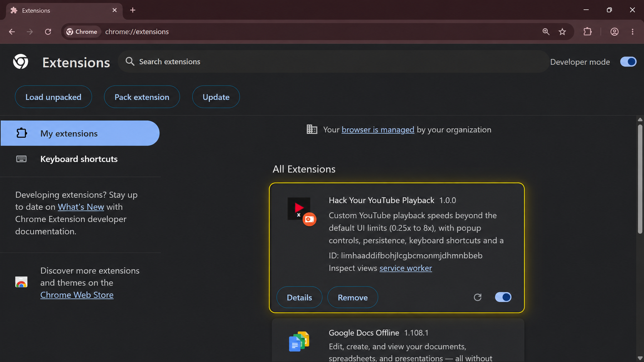
Task: Disable Hack Your YouTube Playback extension toggle
Action: 503,297
